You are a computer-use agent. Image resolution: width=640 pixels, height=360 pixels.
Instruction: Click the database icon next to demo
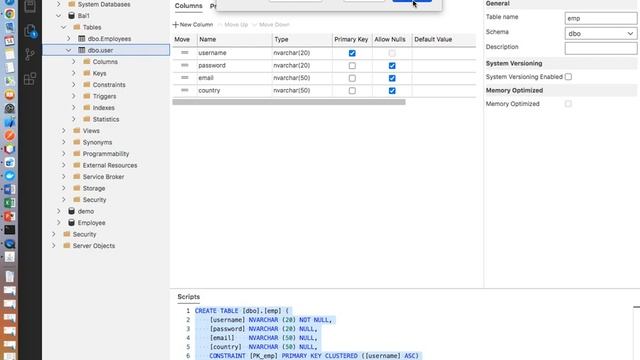click(x=71, y=211)
